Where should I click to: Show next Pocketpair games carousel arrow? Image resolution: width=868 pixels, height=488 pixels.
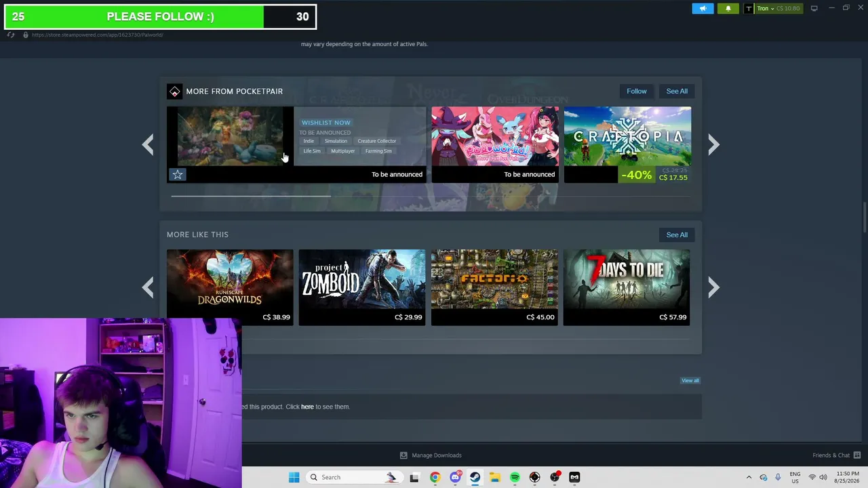713,144
